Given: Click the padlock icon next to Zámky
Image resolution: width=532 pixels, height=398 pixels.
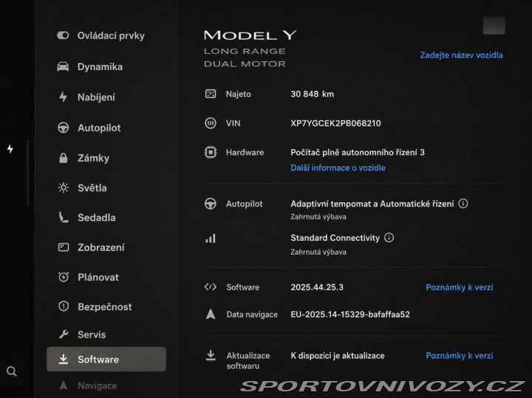Looking at the screenshot, I should (63, 158).
